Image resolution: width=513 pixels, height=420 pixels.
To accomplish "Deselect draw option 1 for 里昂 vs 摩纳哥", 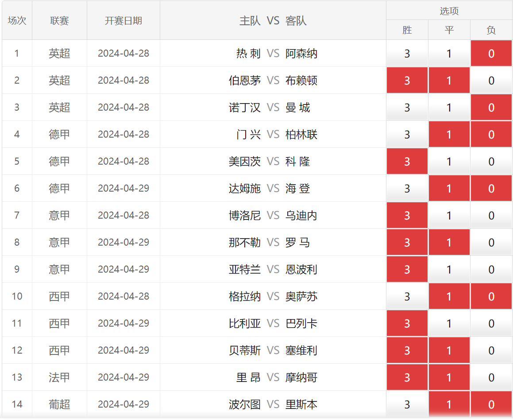I will pyautogui.click(x=449, y=377).
